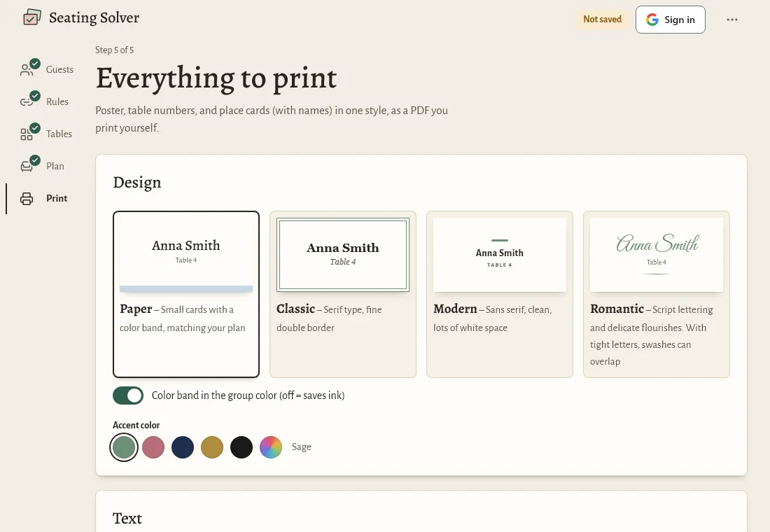770x532 pixels.
Task: Click the Sign in button
Action: 671,20
